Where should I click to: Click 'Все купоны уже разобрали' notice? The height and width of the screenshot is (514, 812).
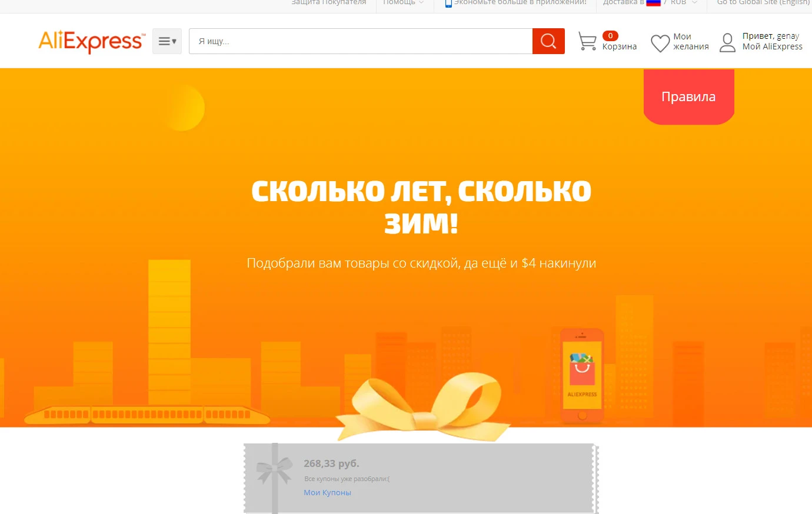tap(347, 479)
